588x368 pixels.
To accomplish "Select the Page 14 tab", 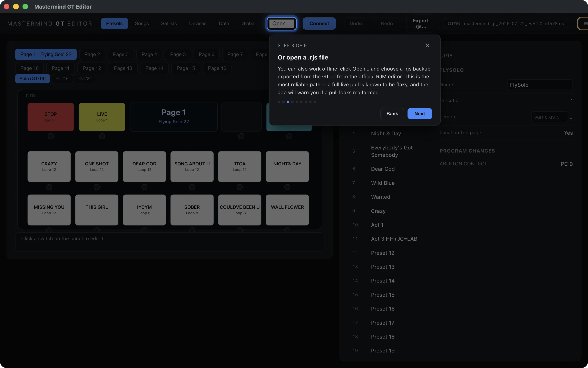I will [x=154, y=68].
